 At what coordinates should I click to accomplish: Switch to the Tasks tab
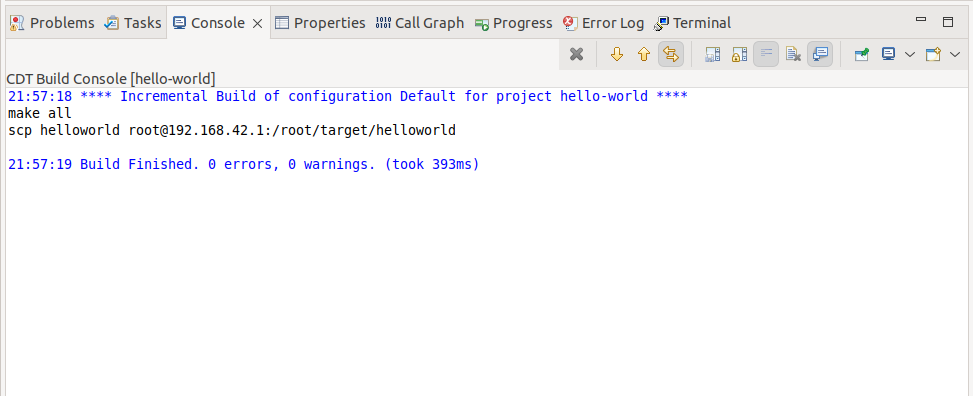133,23
